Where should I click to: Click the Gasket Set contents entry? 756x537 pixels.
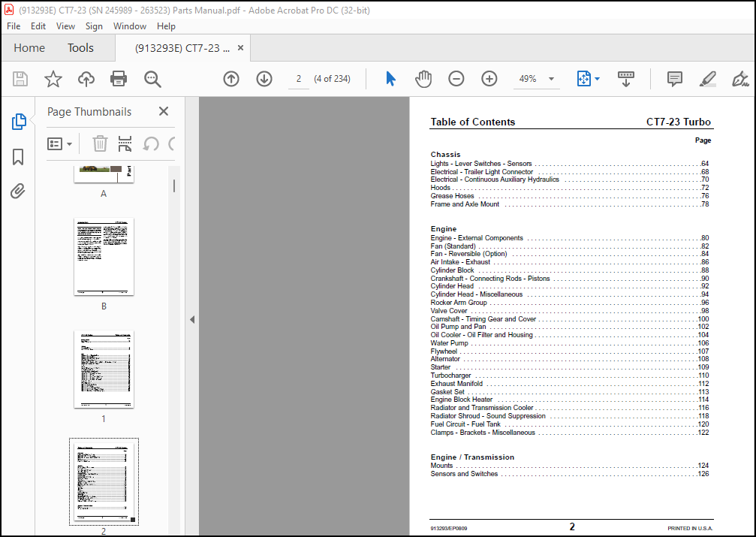click(569, 392)
